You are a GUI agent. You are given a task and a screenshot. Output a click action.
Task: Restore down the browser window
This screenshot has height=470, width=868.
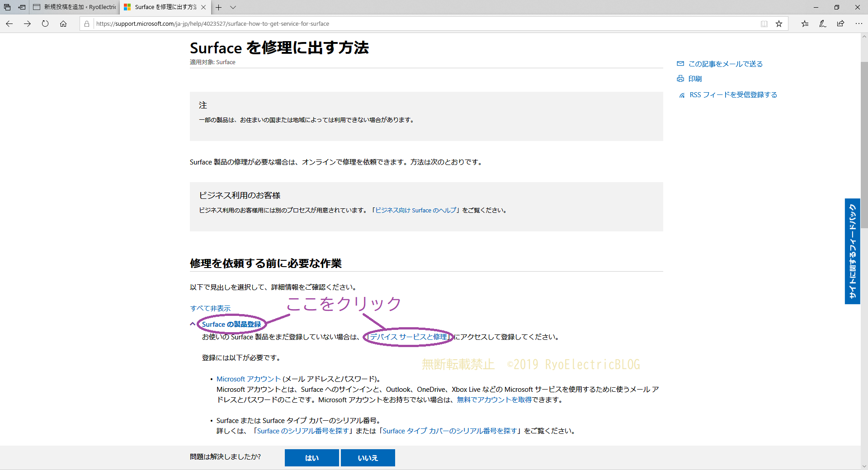[x=837, y=7]
